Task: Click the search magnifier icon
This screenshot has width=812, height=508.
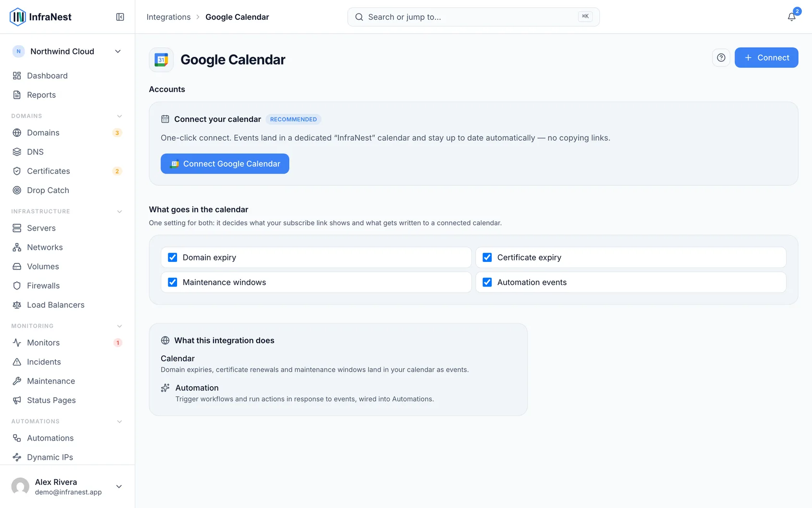Action: (359, 17)
